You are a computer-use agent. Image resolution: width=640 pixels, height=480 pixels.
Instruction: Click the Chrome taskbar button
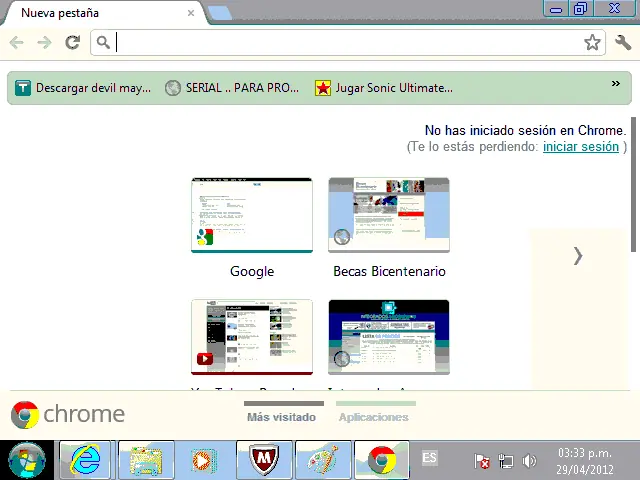point(382,460)
